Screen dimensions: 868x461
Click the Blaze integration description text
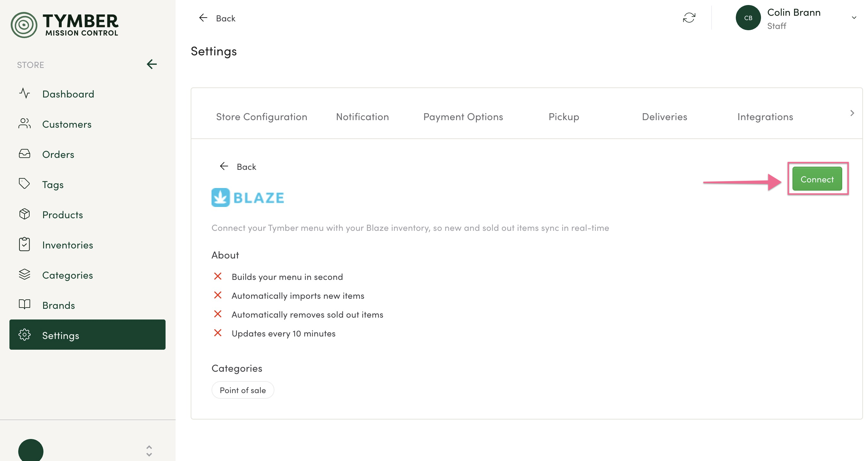click(410, 228)
